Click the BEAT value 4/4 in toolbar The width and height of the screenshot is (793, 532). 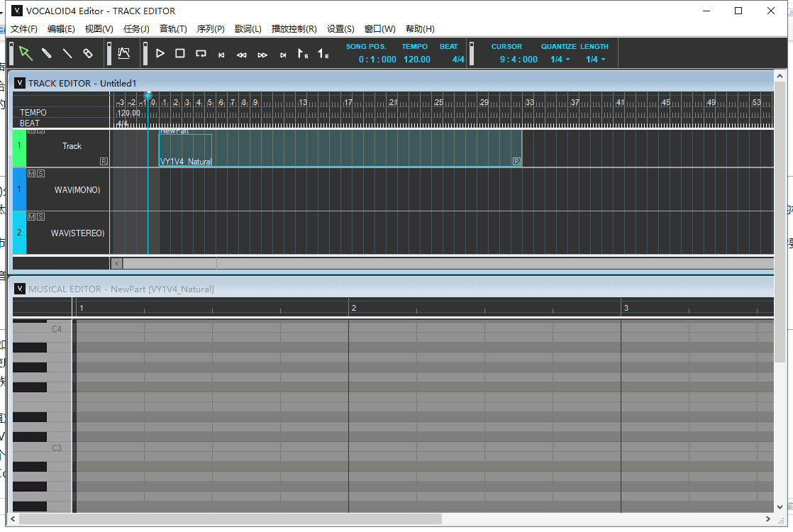(458, 59)
